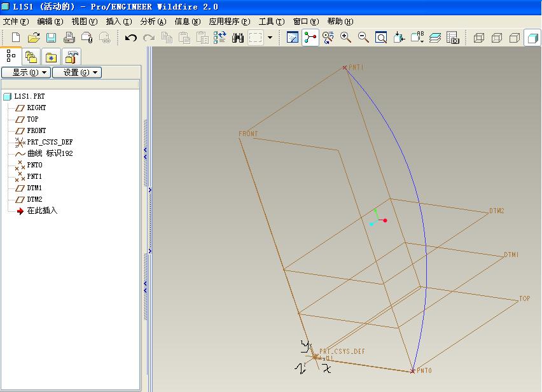Viewport: 542px width, 392px height.
Task: Open the saved view list dropdown
Action: [417, 38]
